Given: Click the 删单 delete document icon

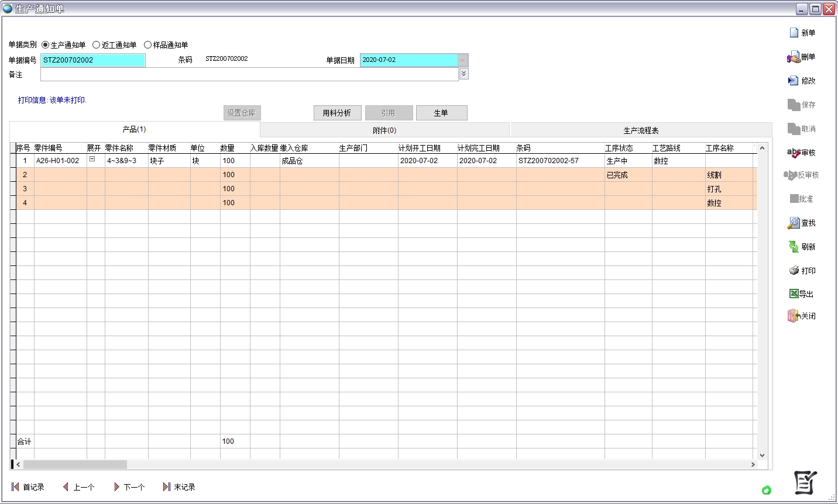Looking at the screenshot, I should coord(794,57).
